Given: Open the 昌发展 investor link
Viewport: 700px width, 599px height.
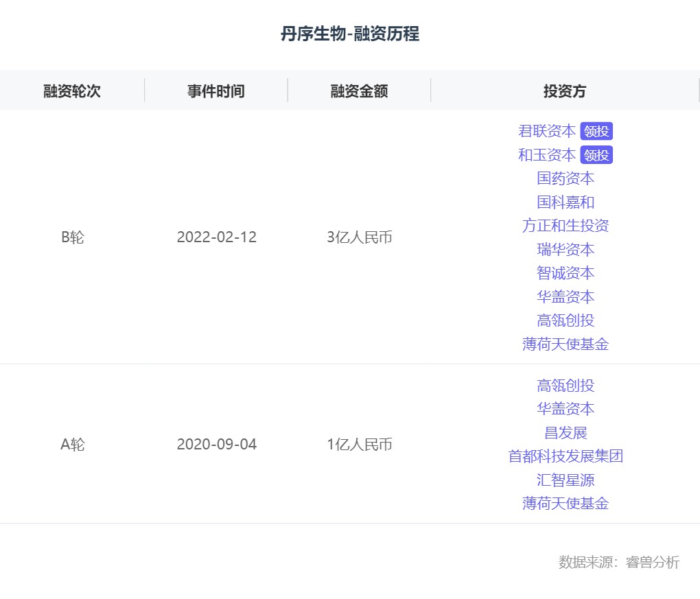Looking at the screenshot, I should coord(565,432).
